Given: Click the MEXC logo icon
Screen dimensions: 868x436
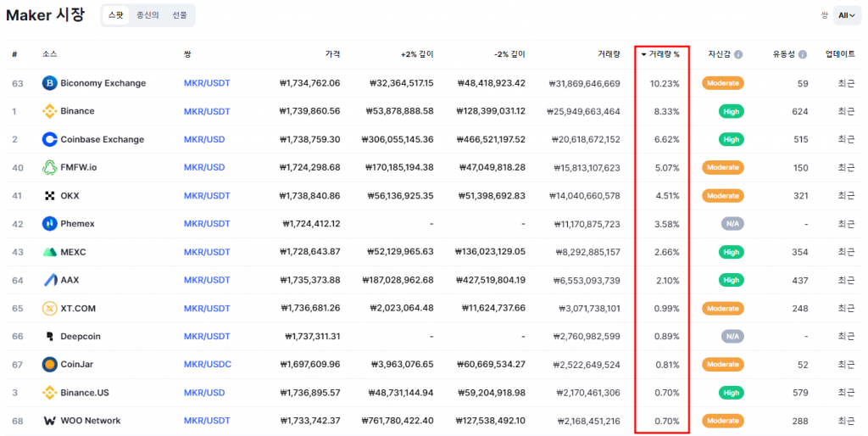Looking at the screenshot, I should click(x=50, y=252).
